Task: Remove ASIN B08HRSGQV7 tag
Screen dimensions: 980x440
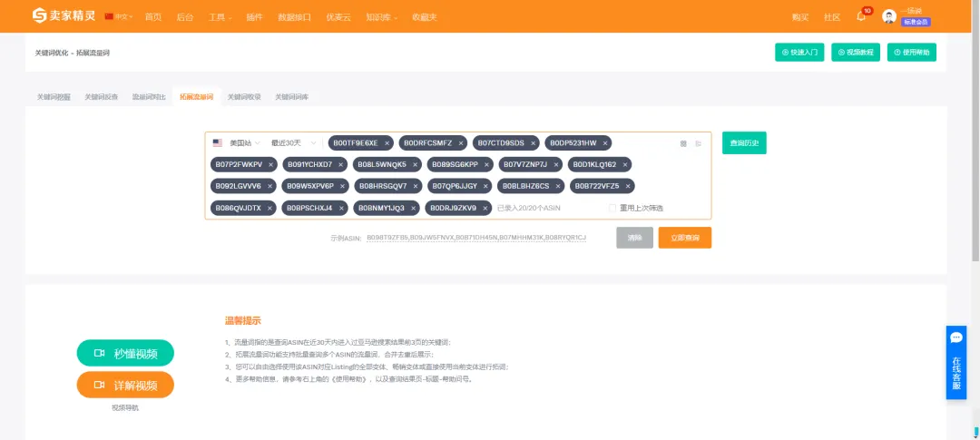Action: (415, 186)
